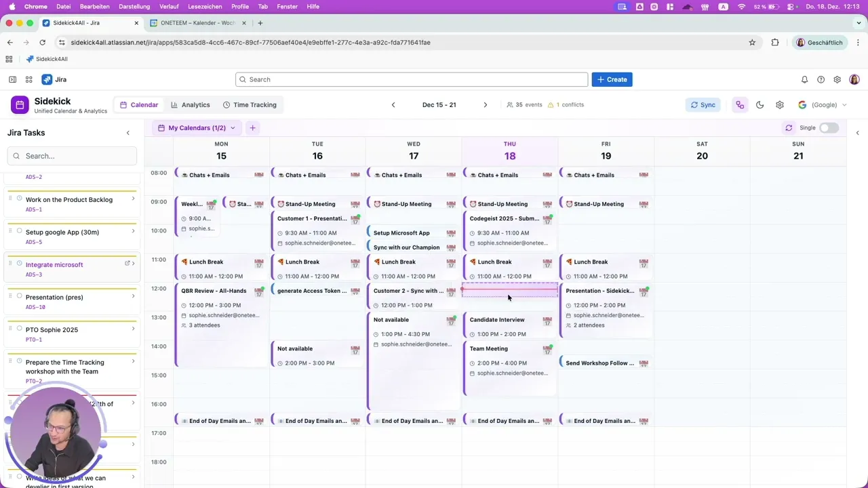The image size is (868, 488).
Task: Open the Jira help question mark icon
Action: (x=821, y=79)
